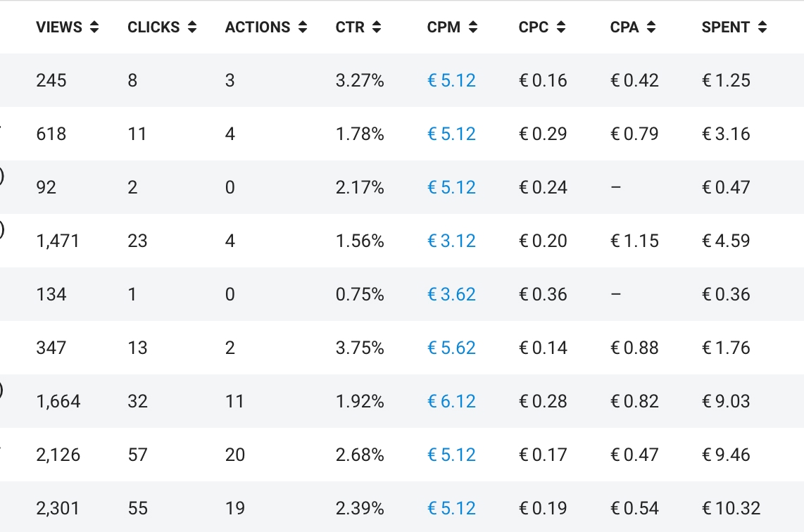Image resolution: width=804 pixels, height=532 pixels.
Task: Click the € 3.12 CPM link
Action: (451, 241)
